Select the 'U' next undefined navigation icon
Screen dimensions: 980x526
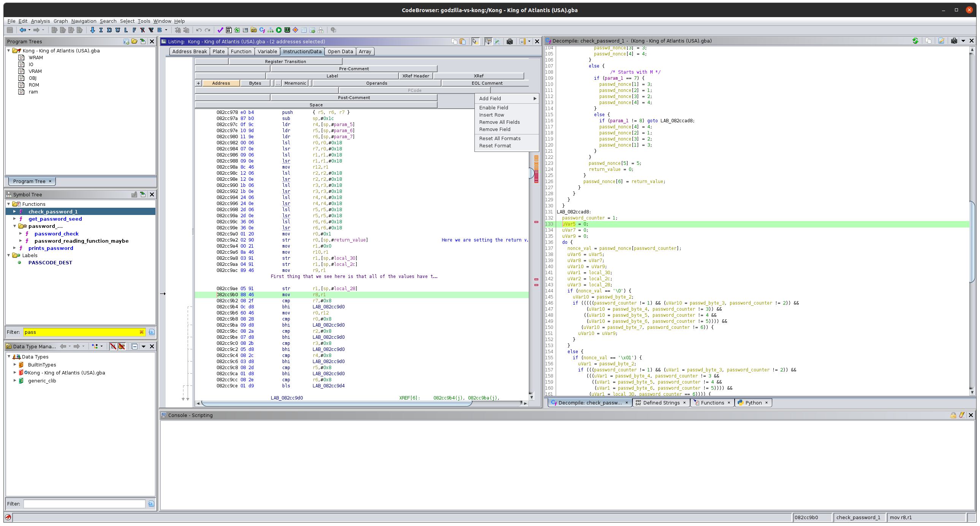(x=117, y=30)
